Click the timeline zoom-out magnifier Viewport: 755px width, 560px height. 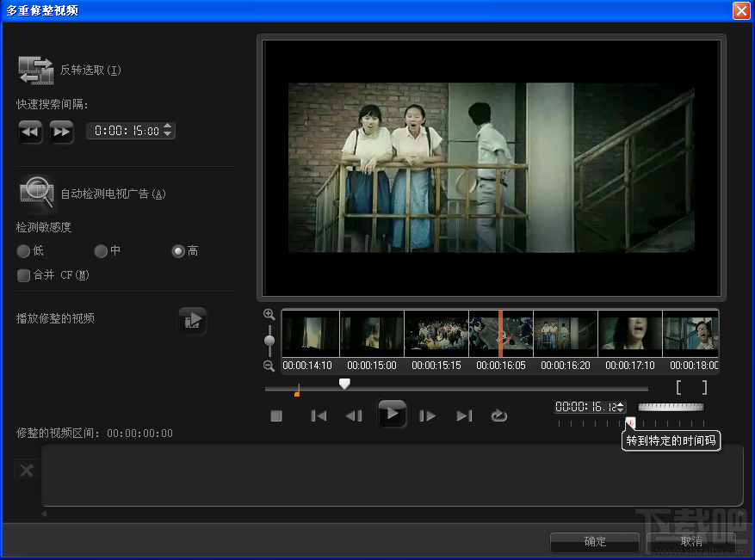[x=269, y=366]
